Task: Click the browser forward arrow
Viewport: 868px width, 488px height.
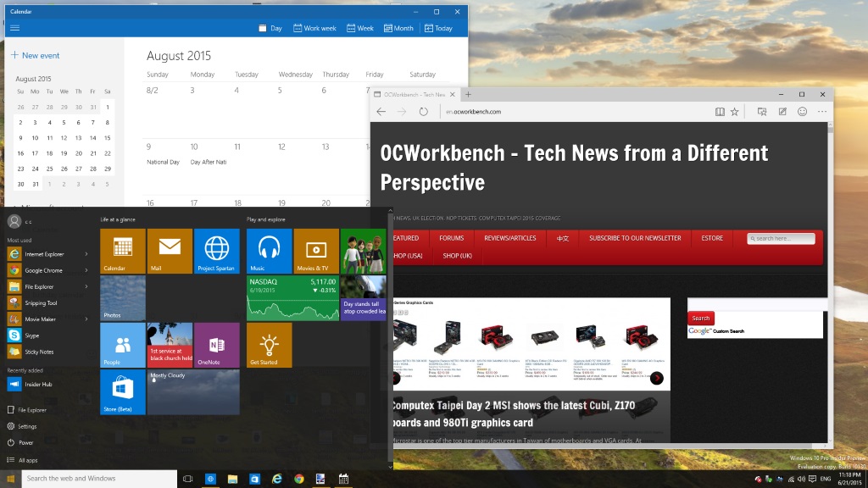Action: pyautogui.click(x=402, y=112)
